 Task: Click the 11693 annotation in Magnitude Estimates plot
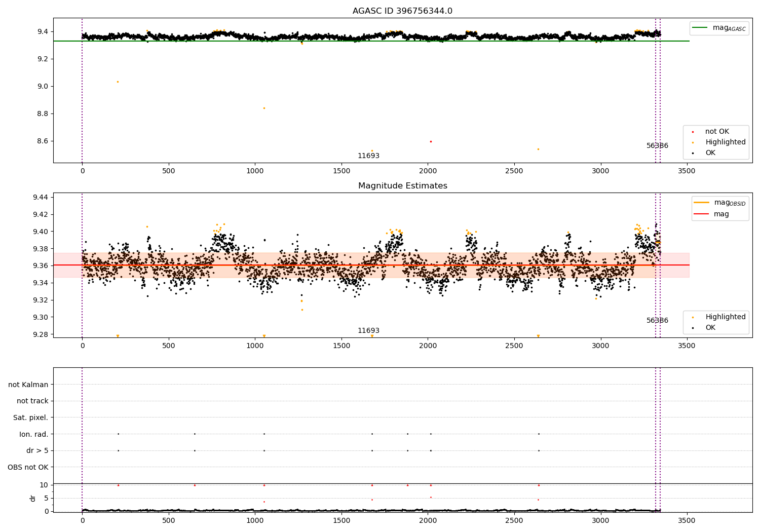click(x=368, y=330)
